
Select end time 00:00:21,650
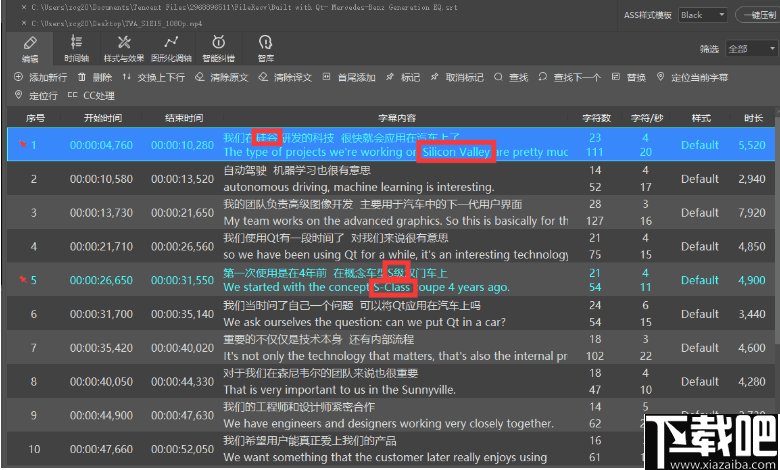[x=183, y=213]
